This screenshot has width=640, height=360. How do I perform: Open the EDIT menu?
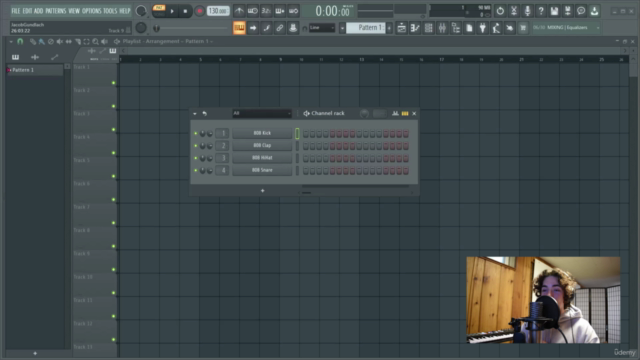pos(27,11)
